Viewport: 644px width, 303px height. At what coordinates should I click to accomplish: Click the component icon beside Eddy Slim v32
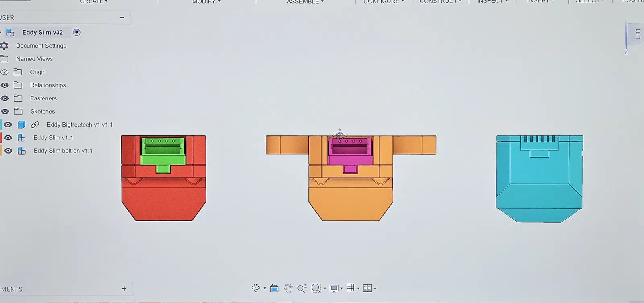click(10, 33)
